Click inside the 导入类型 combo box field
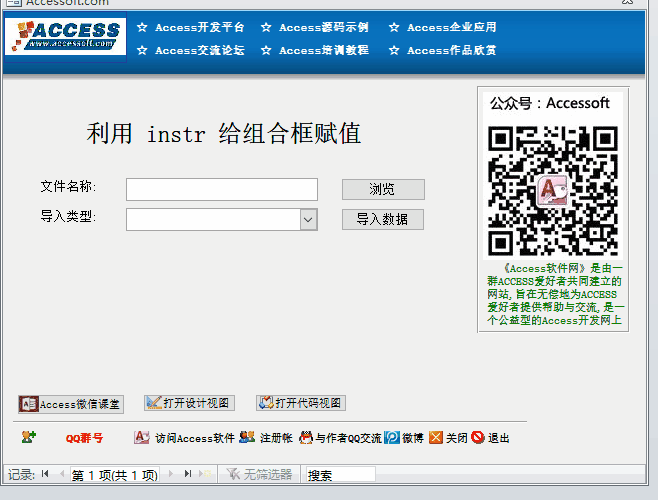 point(213,220)
